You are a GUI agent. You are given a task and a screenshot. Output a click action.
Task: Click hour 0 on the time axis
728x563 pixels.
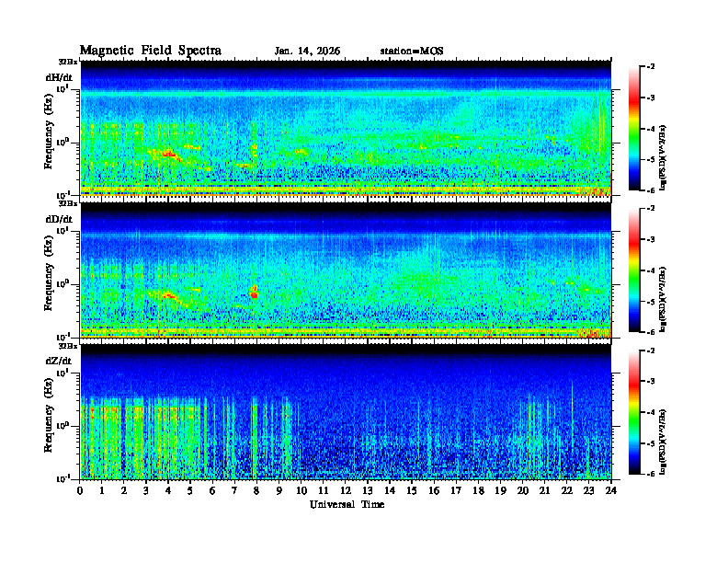click(80, 490)
